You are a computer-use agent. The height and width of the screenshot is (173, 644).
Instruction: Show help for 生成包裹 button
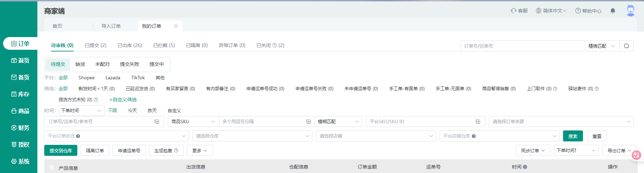coord(176,150)
